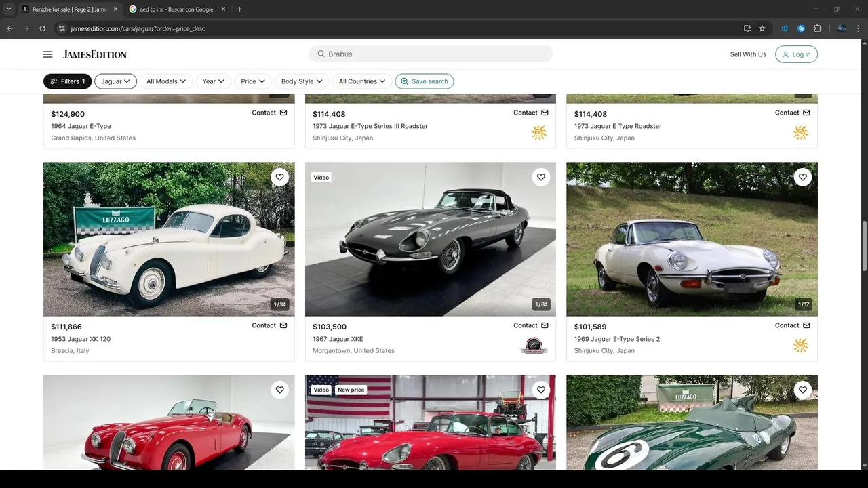868x488 pixels.
Task: Expand the Year dropdown
Action: (x=214, y=81)
